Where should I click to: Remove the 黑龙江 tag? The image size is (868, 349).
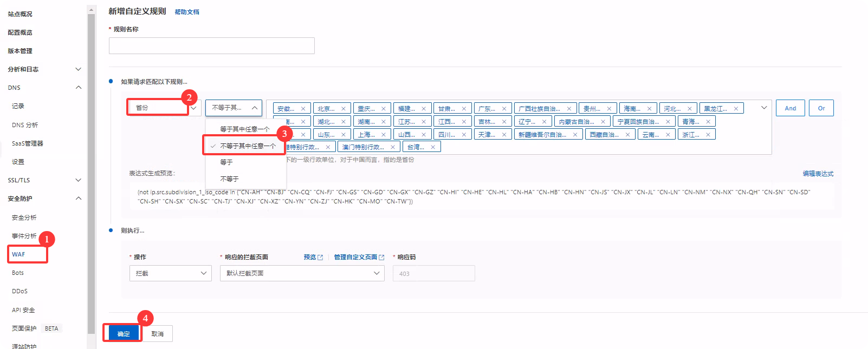click(736, 109)
